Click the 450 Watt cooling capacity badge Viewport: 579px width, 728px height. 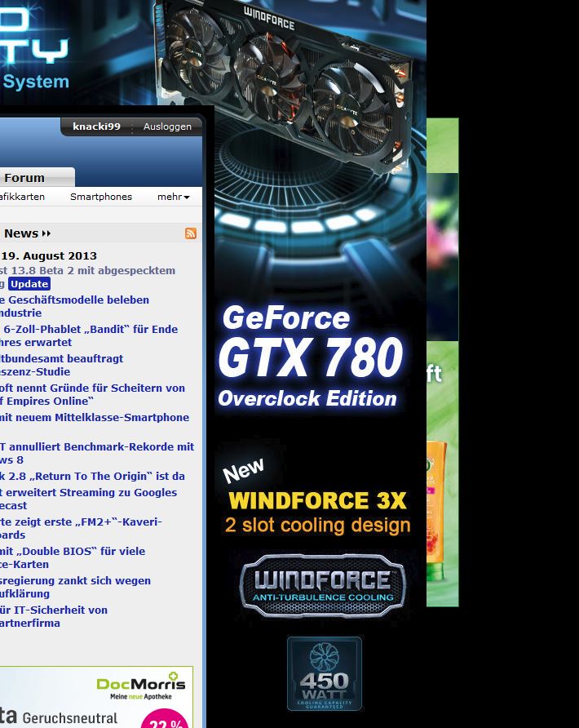point(325,673)
